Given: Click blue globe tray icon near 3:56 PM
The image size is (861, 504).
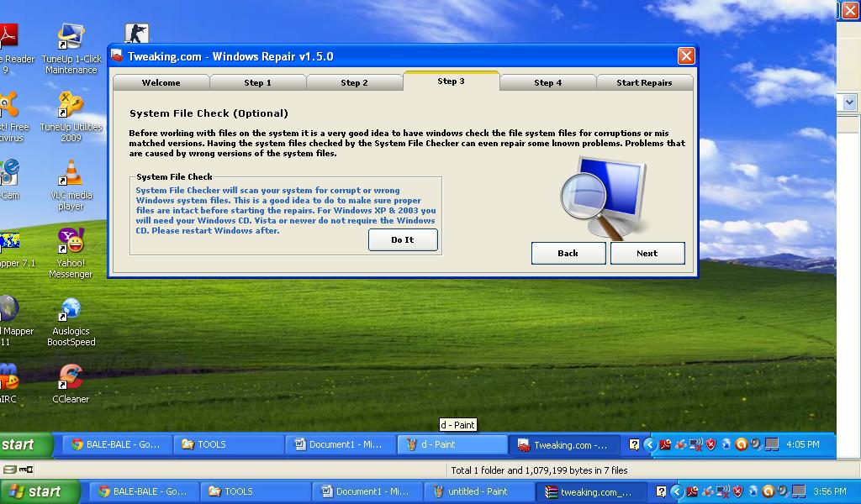Looking at the screenshot, I should 753,491.
